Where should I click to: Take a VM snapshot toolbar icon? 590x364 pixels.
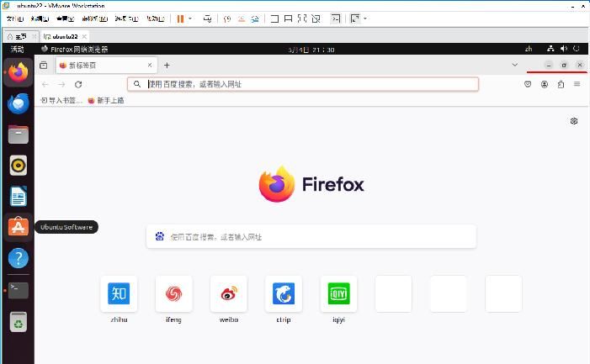[227, 18]
